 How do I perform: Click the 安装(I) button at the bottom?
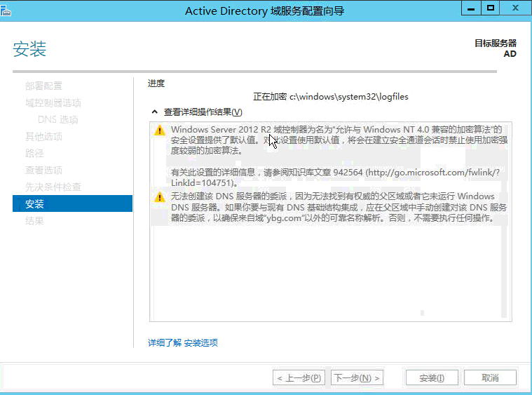pos(432,378)
